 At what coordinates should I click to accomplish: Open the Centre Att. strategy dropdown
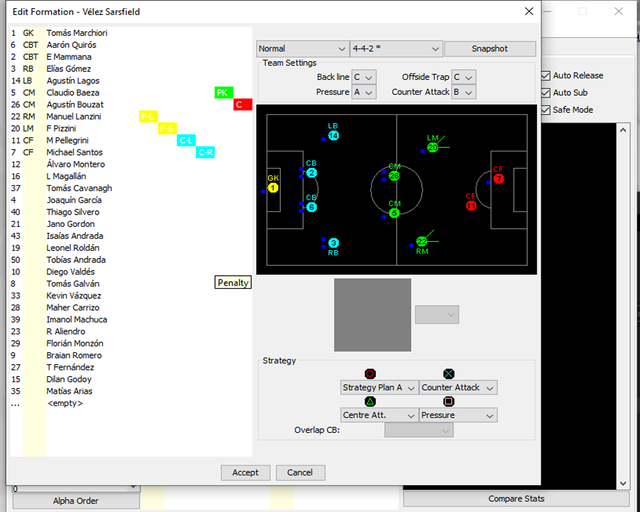tap(379, 415)
